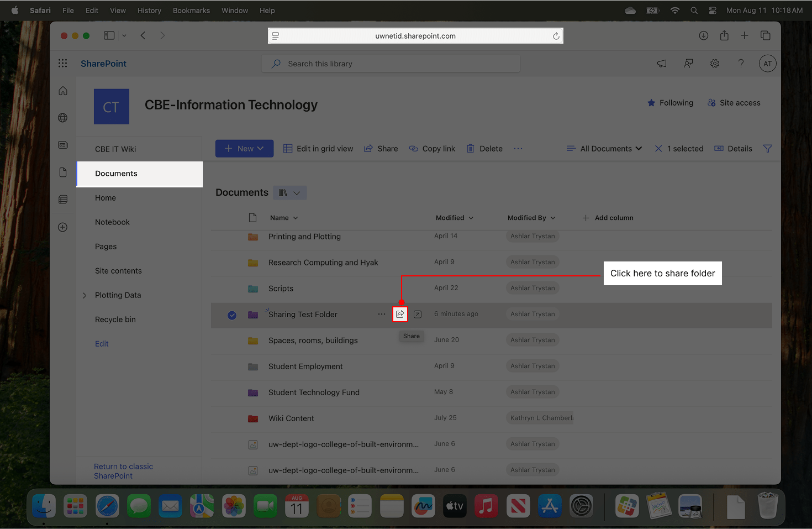Uncheck the Sharing Test Folder selection circle
Image resolution: width=812 pixels, height=529 pixels.
point(232,315)
